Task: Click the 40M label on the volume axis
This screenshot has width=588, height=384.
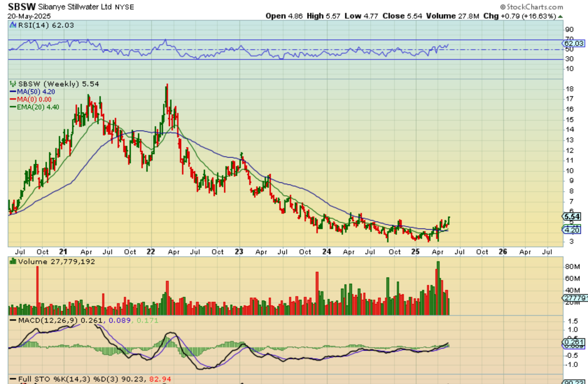Action: [572, 290]
